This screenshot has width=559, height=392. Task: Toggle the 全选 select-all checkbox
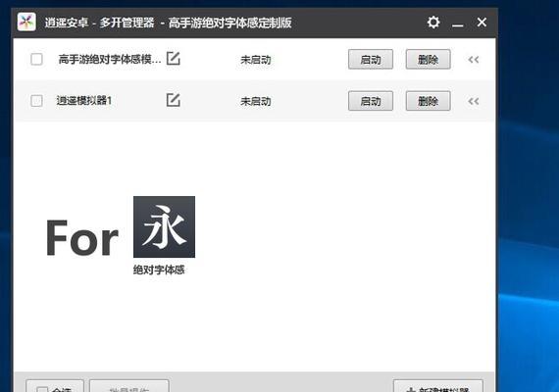[x=42, y=389]
